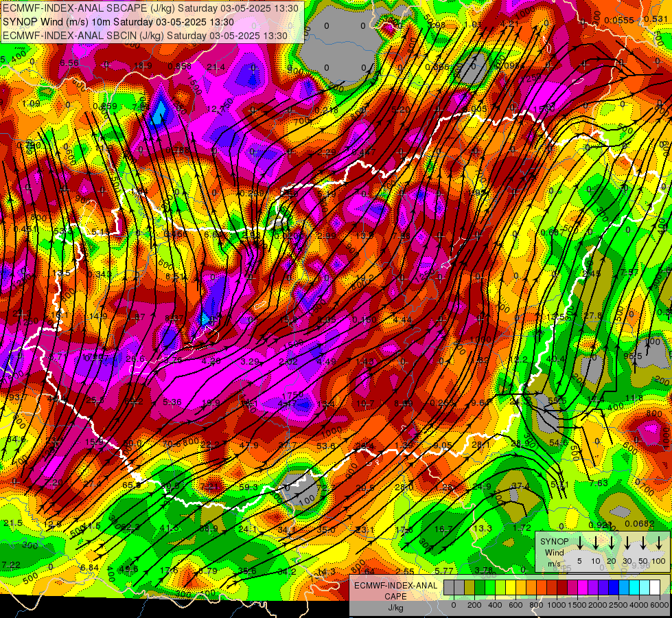Click the wind arrow above the 5 m/s label
The width and height of the screenshot is (672, 618).
[x=579, y=543]
